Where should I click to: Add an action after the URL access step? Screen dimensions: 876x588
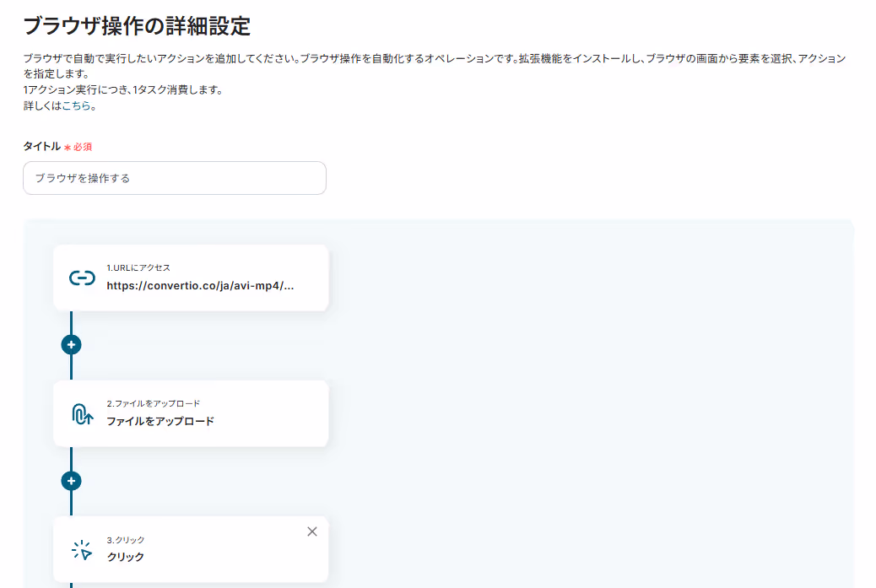point(71,345)
